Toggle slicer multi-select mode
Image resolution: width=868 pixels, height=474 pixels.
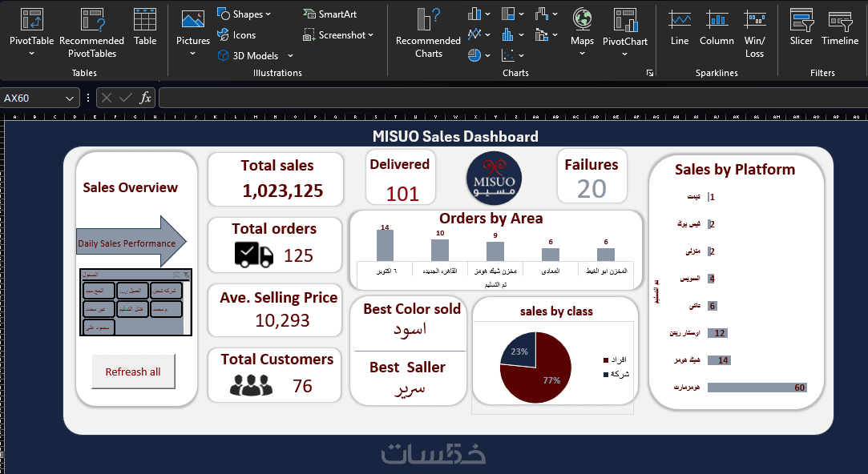pyautogui.click(x=176, y=275)
